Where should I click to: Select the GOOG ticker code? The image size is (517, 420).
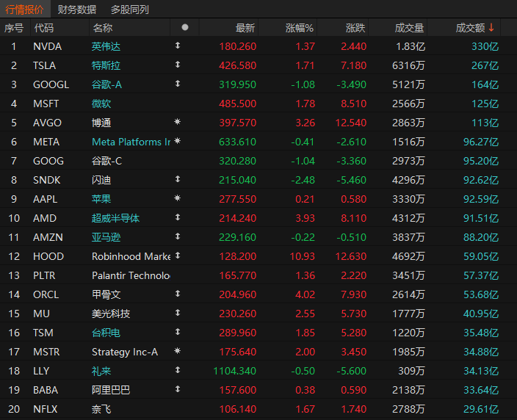(48, 162)
